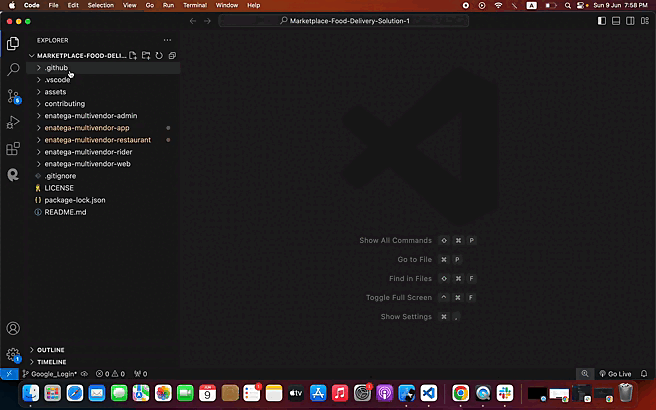Open the Source Control view
The width and height of the screenshot is (656, 410).
13,96
